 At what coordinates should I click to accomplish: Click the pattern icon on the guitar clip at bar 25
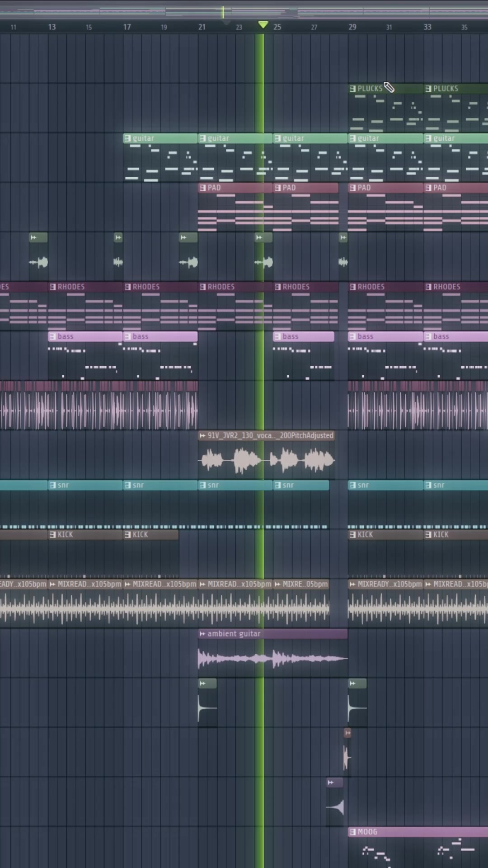pyautogui.click(x=277, y=138)
